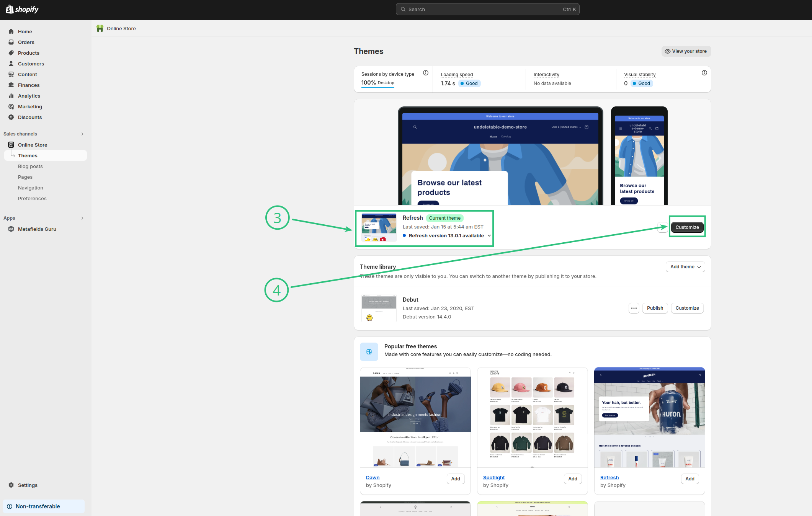Click the Non-transferable info icon

(10, 506)
